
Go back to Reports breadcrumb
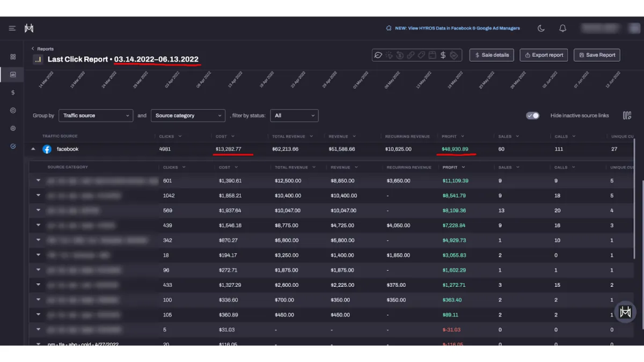[43, 49]
